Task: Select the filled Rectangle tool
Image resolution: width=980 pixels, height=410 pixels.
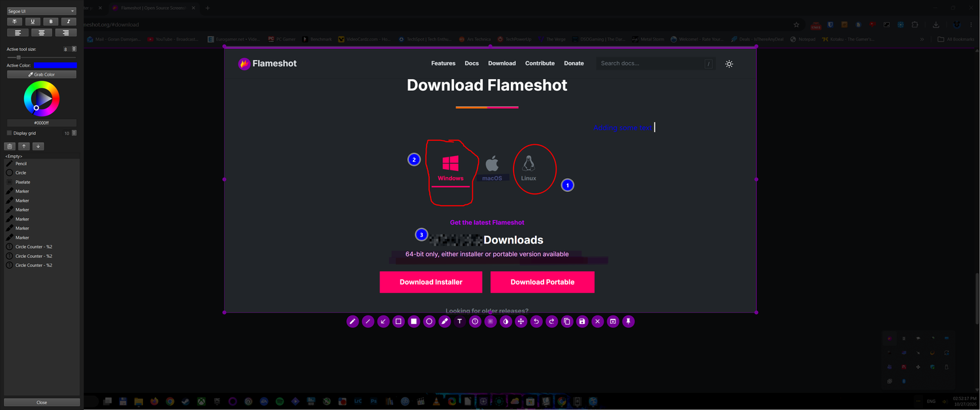Action: pyautogui.click(x=414, y=321)
